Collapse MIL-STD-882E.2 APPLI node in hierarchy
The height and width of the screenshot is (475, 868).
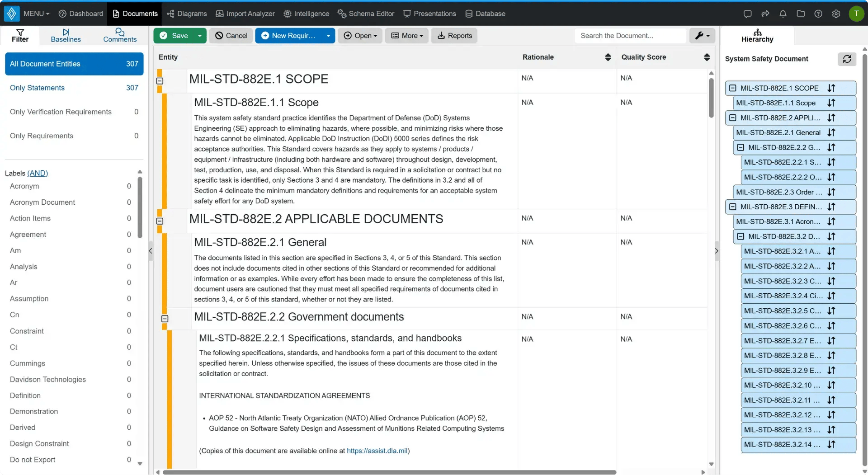coord(733,118)
